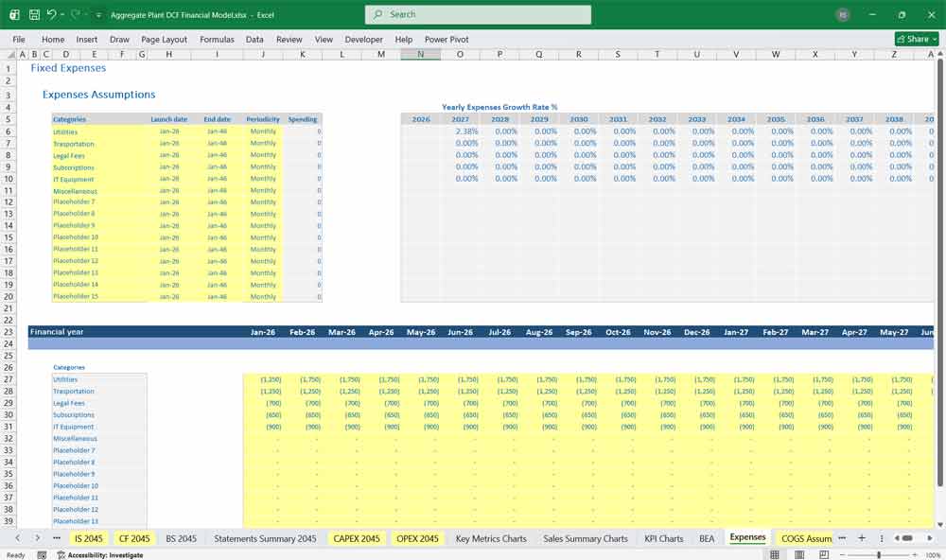Select column H header

point(169,54)
